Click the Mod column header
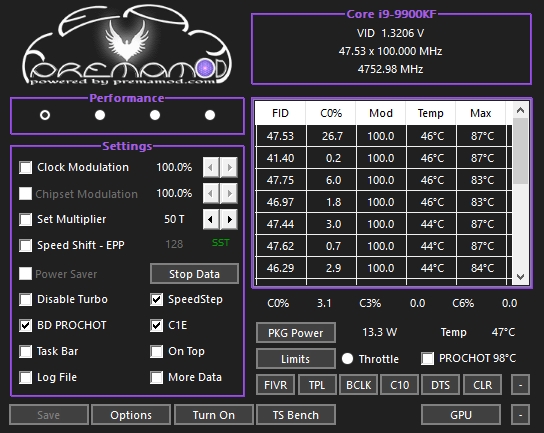Viewport: 544px width, 433px height. click(x=381, y=113)
